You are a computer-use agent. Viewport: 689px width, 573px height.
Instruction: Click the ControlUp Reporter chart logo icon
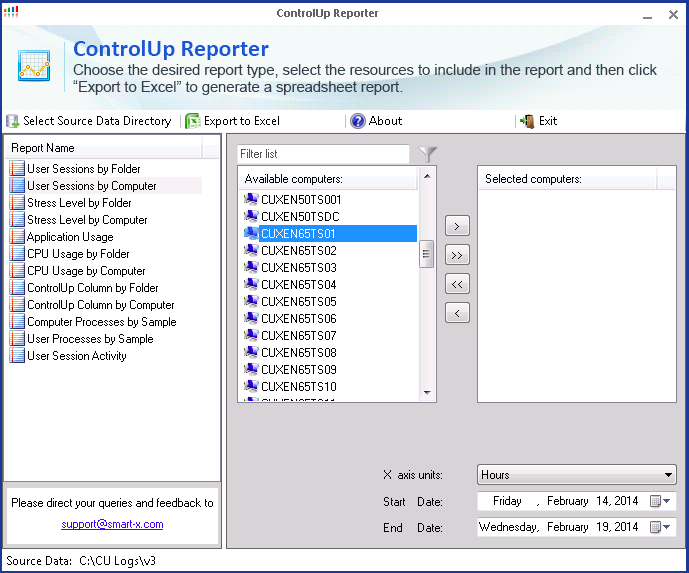pos(34,65)
